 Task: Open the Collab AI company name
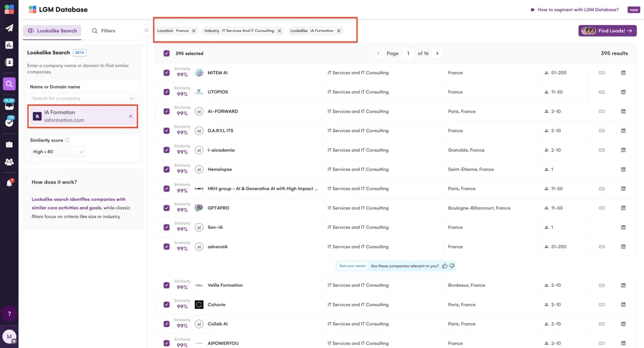(218, 324)
